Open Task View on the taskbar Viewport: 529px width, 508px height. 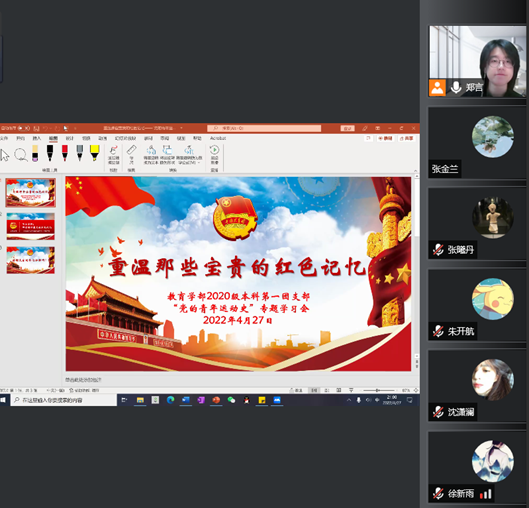(x=124, y=400)
